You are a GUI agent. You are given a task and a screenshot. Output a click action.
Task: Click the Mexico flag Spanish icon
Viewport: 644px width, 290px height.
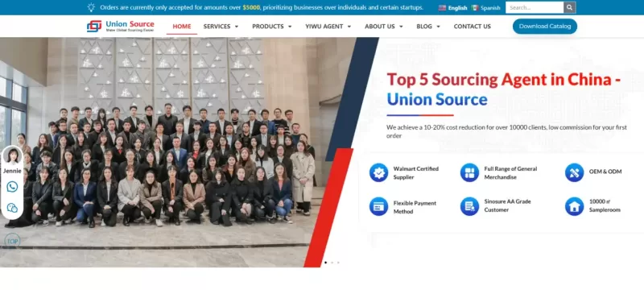tap(475, 8)
